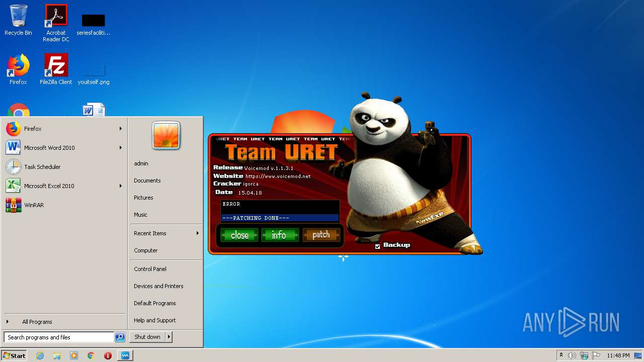Screen dimensions: 644x362
Task: Open the FileZilla Client desktop shortcut
Action: pos(56,69)
